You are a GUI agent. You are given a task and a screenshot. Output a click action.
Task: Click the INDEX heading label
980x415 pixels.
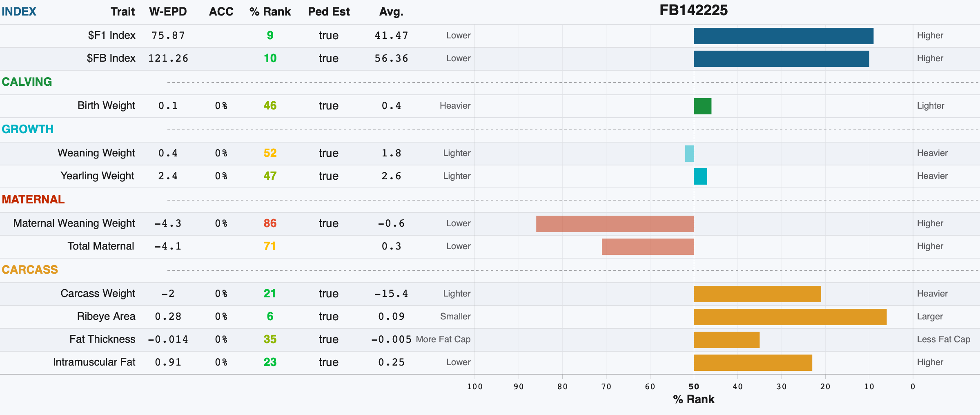click(x=19, y=11)
